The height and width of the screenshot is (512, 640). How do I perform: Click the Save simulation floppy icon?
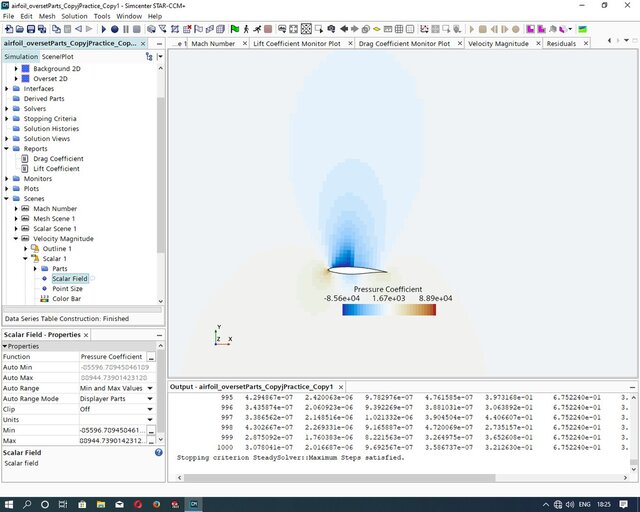click(x=31, y=29)
